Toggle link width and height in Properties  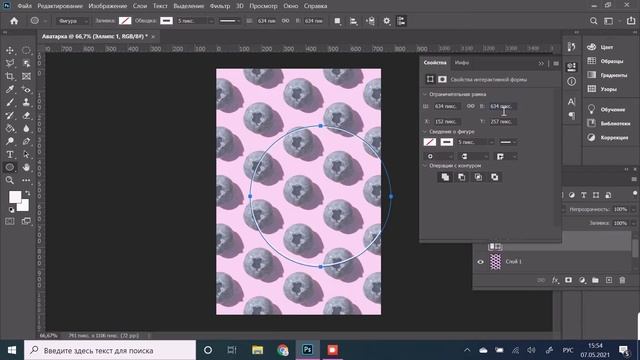[x=470, y=106]
